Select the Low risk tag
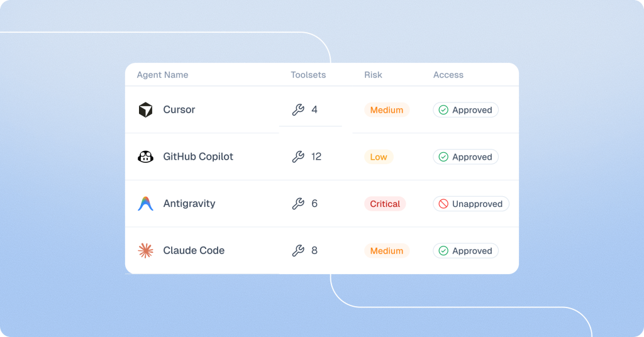This screenshot has width=644, height=337. point(379,157)
